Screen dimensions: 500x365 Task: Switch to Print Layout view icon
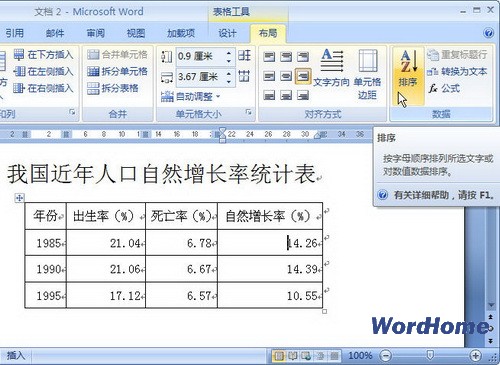tap(279, 356)
